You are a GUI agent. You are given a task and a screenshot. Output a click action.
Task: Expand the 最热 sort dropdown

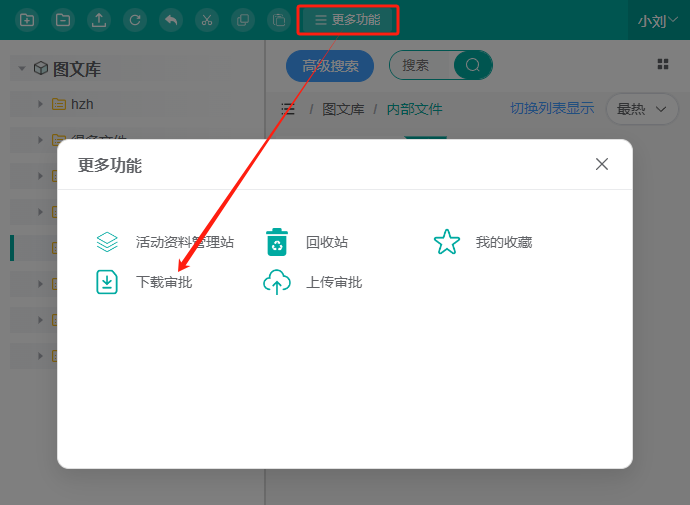(x=641, y=109)
